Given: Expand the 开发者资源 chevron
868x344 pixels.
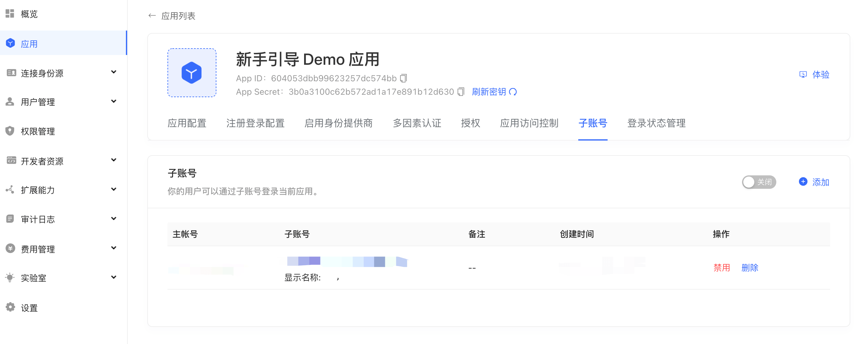Looking at the screenshot, I should (114, 160).
